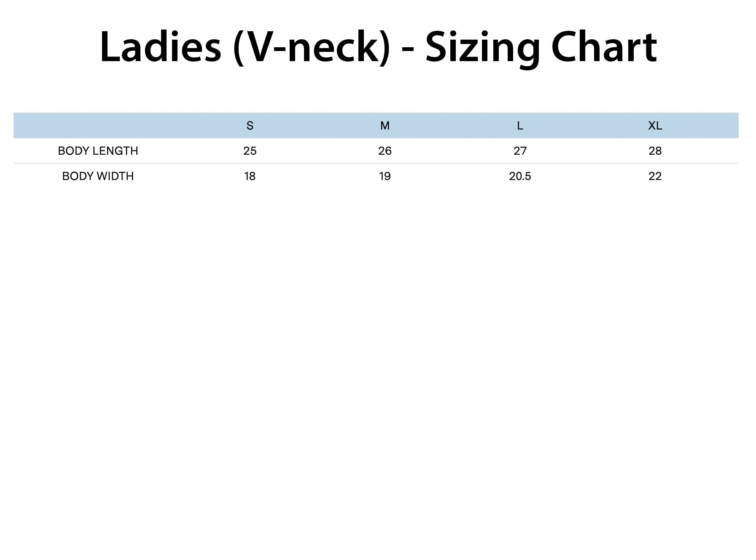Image resolution: width=756 pixels, height=560 pixels.
Task: Click the body length value 25
Action: [x=250, y=151]
